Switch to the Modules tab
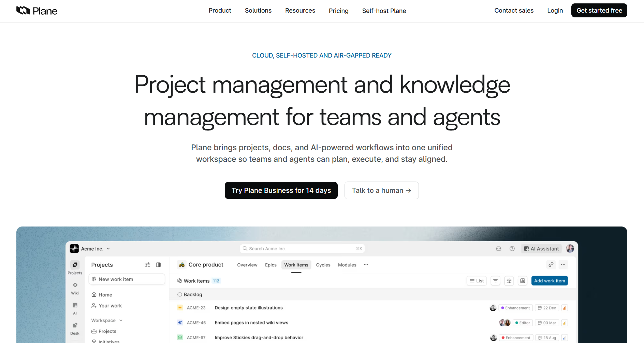This screenshot has height=343, width=644. tap(347, 265)
